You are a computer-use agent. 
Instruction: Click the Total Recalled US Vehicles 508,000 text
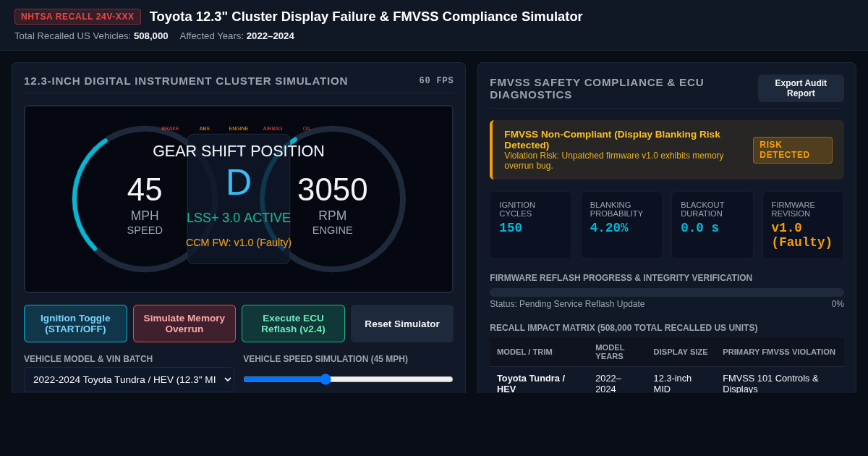[91, 35]
